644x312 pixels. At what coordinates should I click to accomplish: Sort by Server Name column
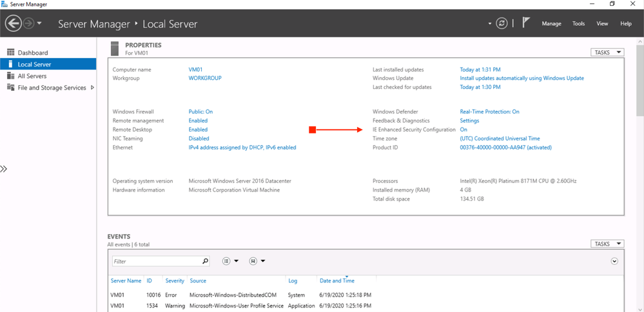coord(126,281)
